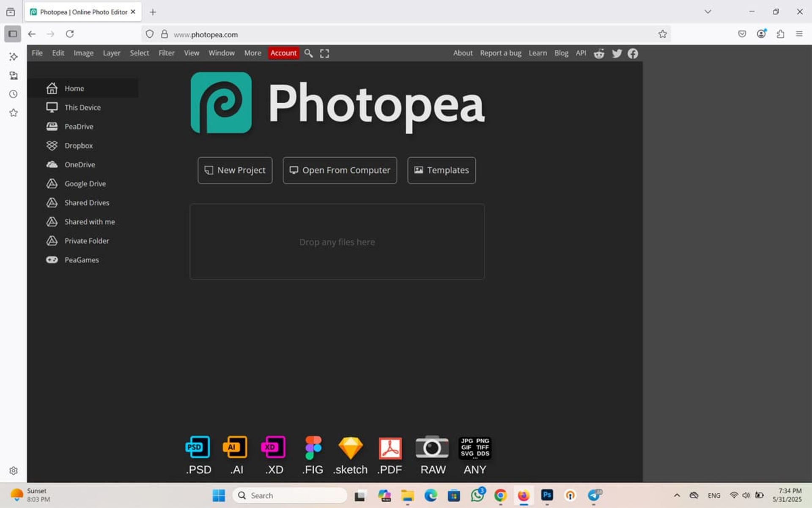Open the Image menu

[x=83, y=53]
